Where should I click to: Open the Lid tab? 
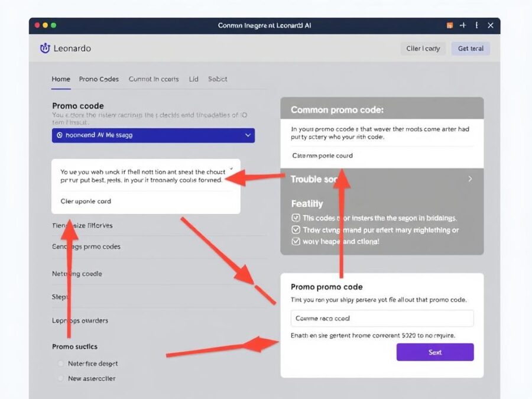[x=193, y=79]
